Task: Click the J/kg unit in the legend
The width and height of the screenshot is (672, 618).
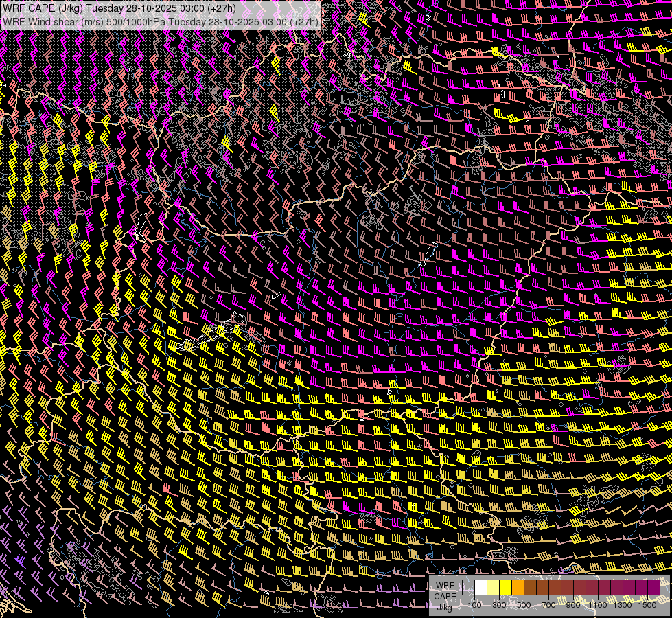Action: point(445,608)
